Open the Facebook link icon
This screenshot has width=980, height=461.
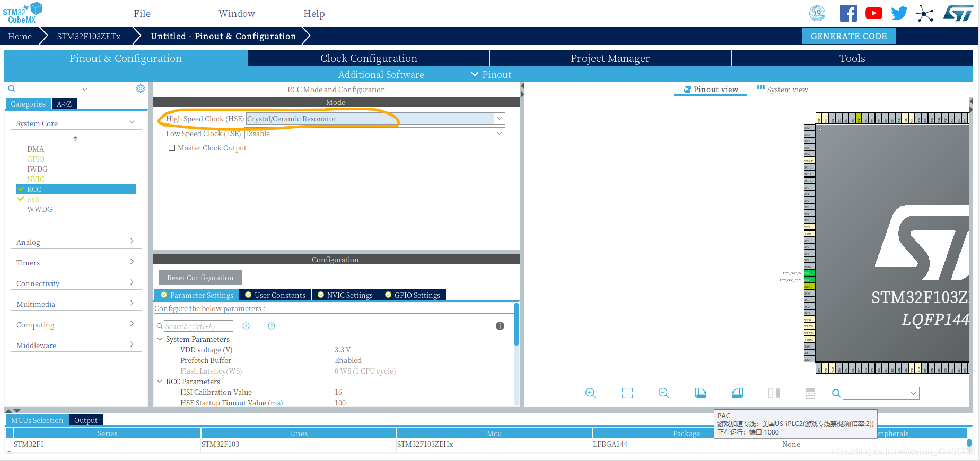pyautogui.click(x=848, y=13)
